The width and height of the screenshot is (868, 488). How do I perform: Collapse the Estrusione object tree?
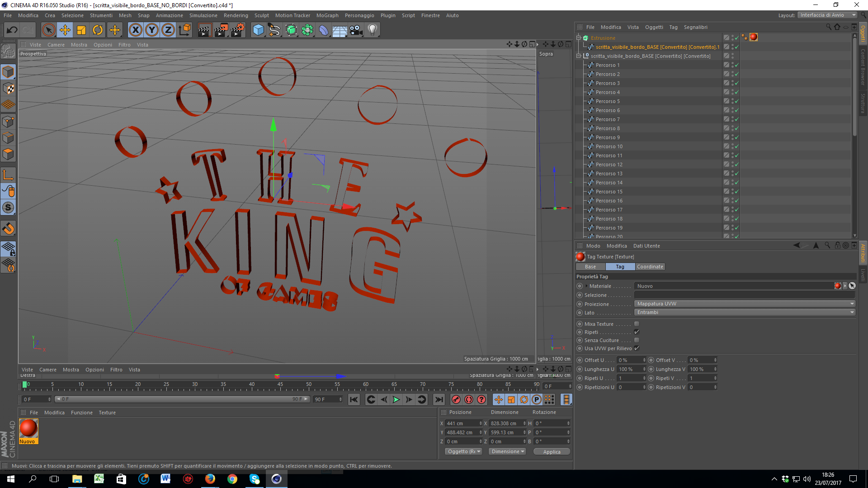[578, 38]
